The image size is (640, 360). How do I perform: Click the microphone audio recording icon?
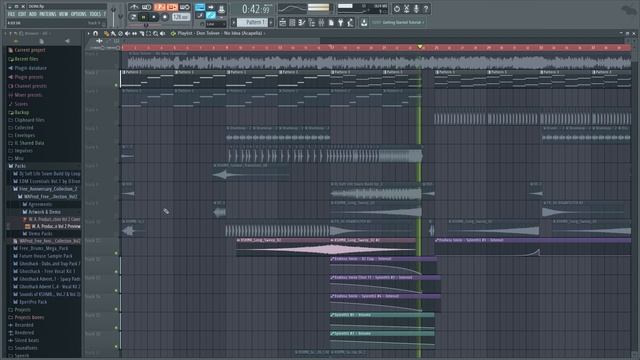(416, 9)
